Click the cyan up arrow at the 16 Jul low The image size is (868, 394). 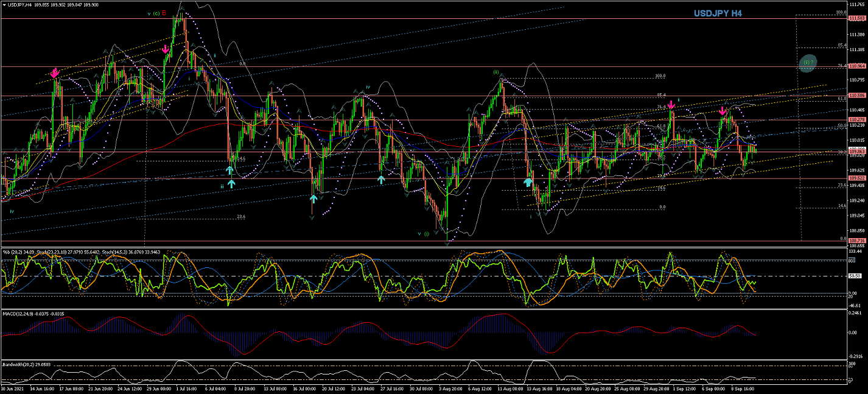pos(313,198)
